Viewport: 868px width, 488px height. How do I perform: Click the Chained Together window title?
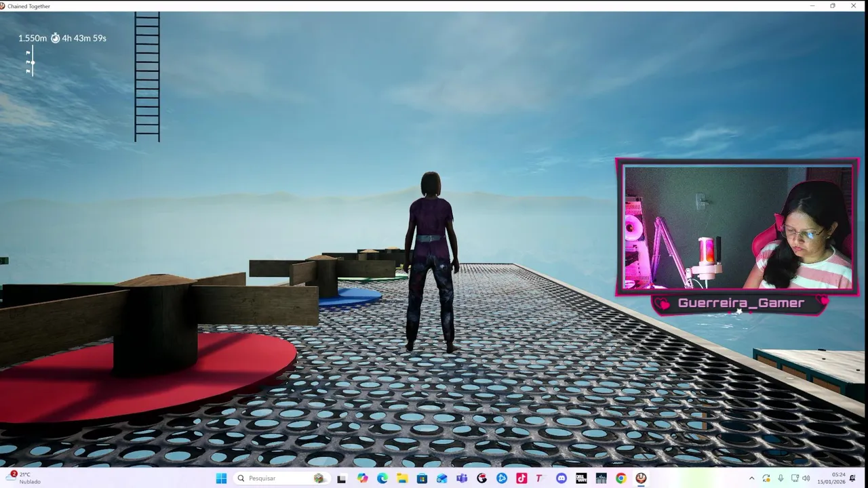point(28,6)
